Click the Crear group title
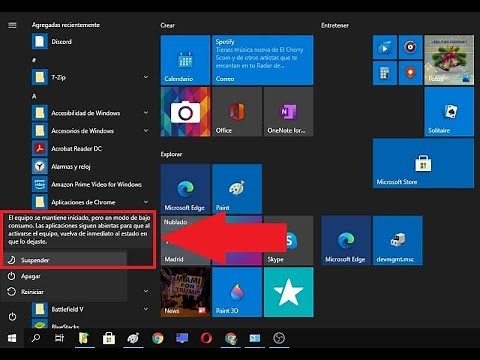The width and height of the screenshot is (480, 360). click(167, 25)
